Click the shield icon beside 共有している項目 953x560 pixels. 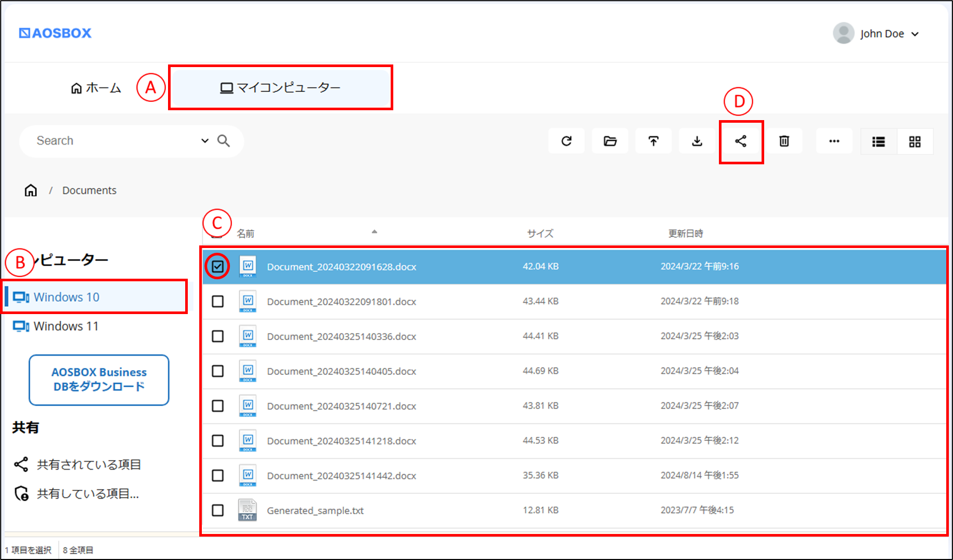[x=21, y=493]
